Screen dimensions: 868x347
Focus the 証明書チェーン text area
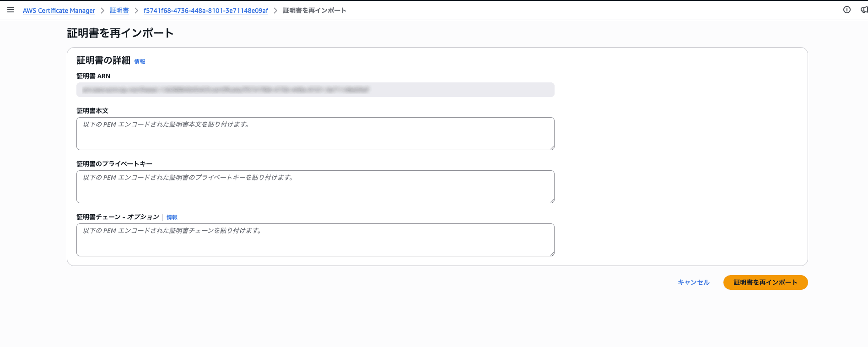click(x=315, y=240)
